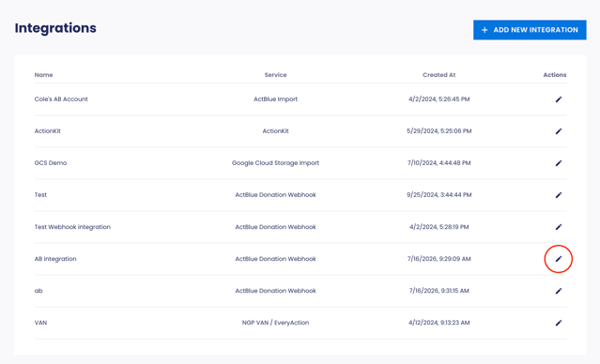Select the ActionKit name in first column

click(x=48, y=130)
